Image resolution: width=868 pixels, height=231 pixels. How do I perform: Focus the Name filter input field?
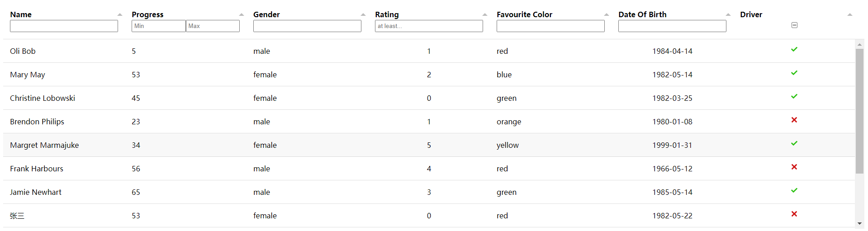(x=64, y=26)
